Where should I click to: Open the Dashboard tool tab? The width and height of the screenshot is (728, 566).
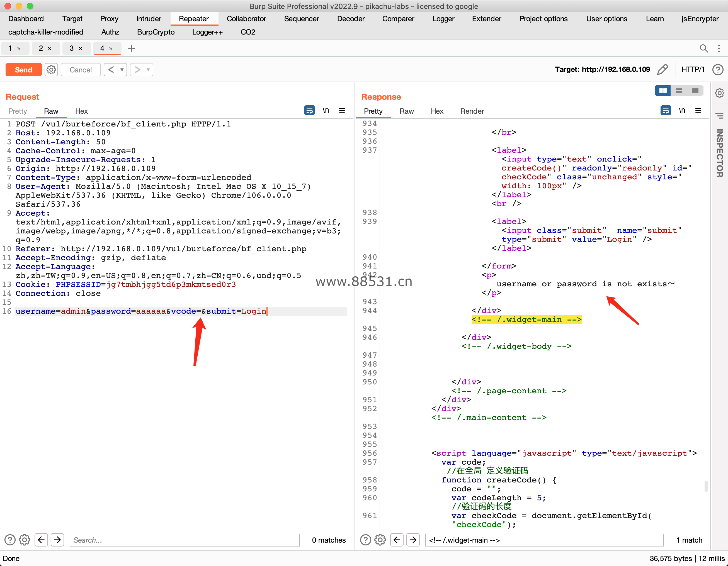26,19
